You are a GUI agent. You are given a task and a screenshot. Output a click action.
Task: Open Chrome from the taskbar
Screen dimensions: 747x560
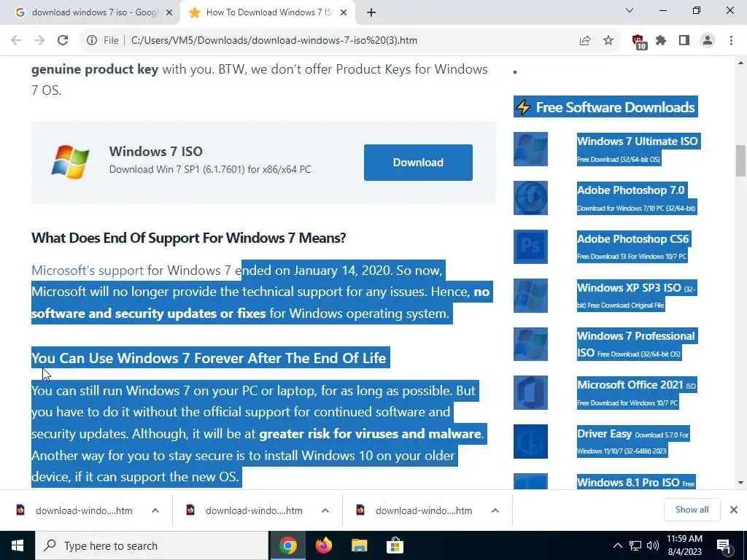(x=288, y=545)
